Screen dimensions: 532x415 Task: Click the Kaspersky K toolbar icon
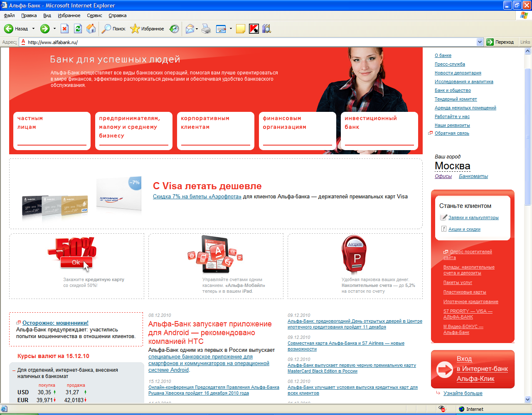pos(254,29)
